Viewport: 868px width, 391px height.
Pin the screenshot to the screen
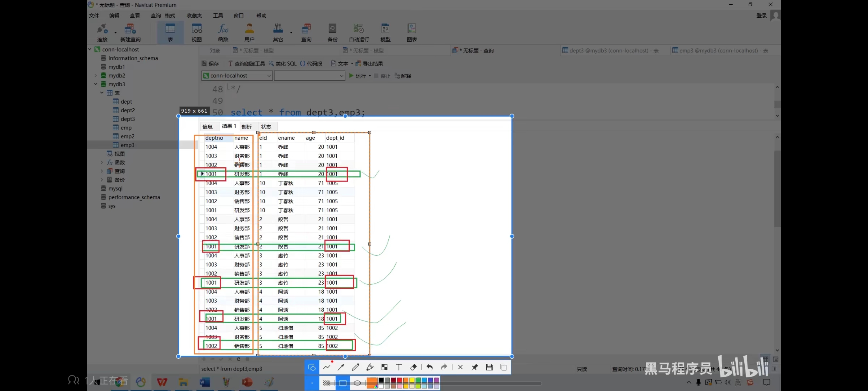click(475, 367)
